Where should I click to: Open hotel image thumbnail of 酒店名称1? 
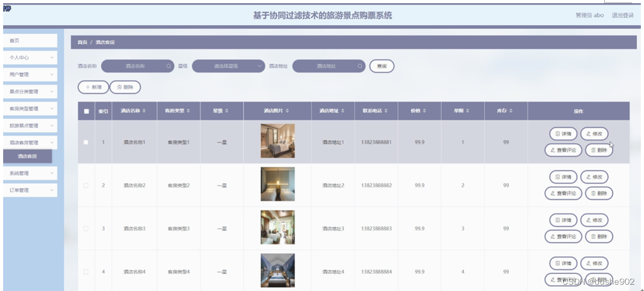tap(277, 141)
